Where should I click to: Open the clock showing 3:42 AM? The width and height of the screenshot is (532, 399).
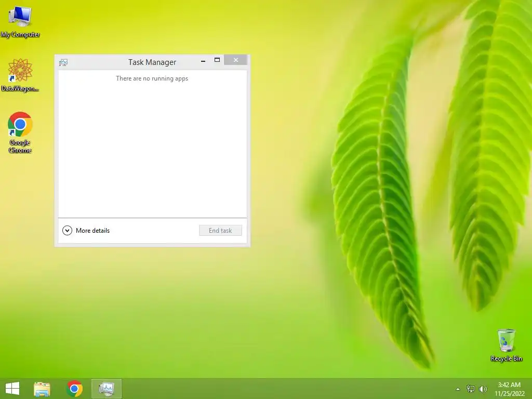pos(509,389)
